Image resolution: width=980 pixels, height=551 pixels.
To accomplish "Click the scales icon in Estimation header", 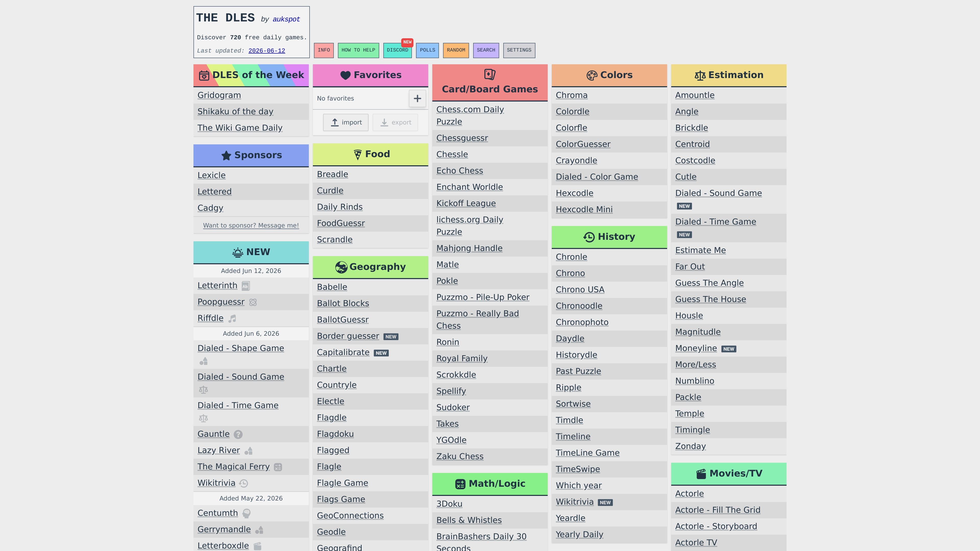I will (700, 75).
